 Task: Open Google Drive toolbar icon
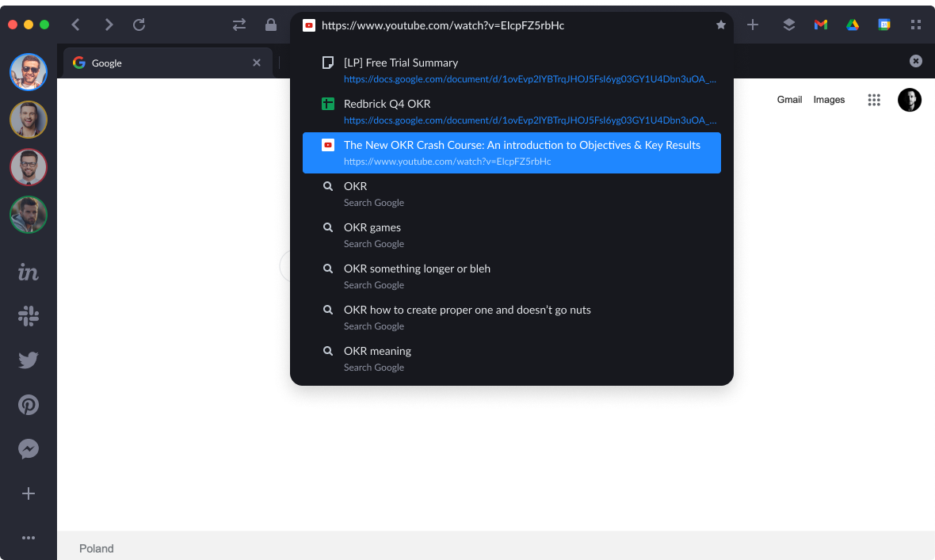(853, 25)
